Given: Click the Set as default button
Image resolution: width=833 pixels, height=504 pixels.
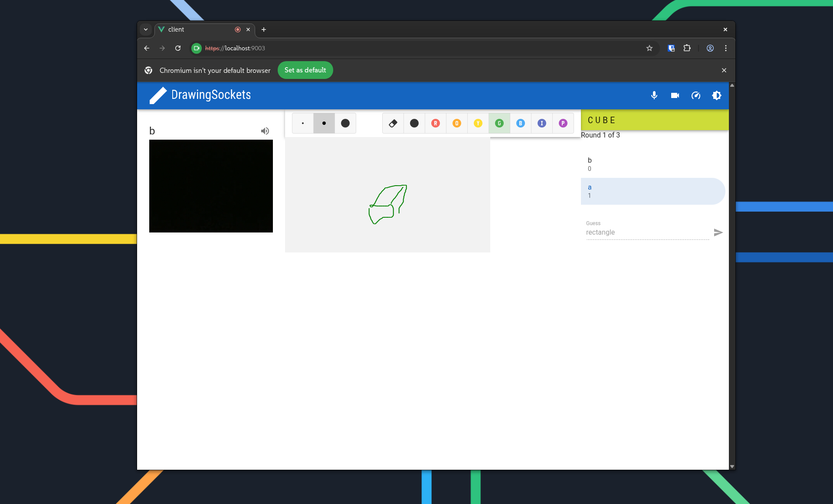Looking at the screenshot, I should click(305, 70).
